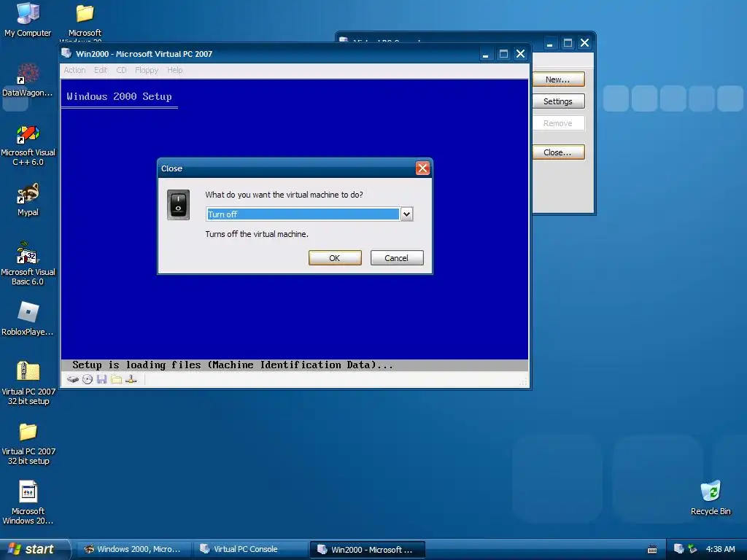Click the power switch icon in Close dialog
This screenshot has height=560, width=747.
[178, 205]
